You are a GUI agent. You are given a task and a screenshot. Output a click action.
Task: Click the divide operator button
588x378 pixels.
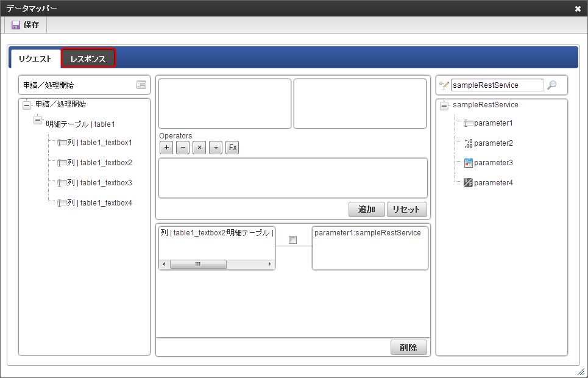[x=216, y=148]
